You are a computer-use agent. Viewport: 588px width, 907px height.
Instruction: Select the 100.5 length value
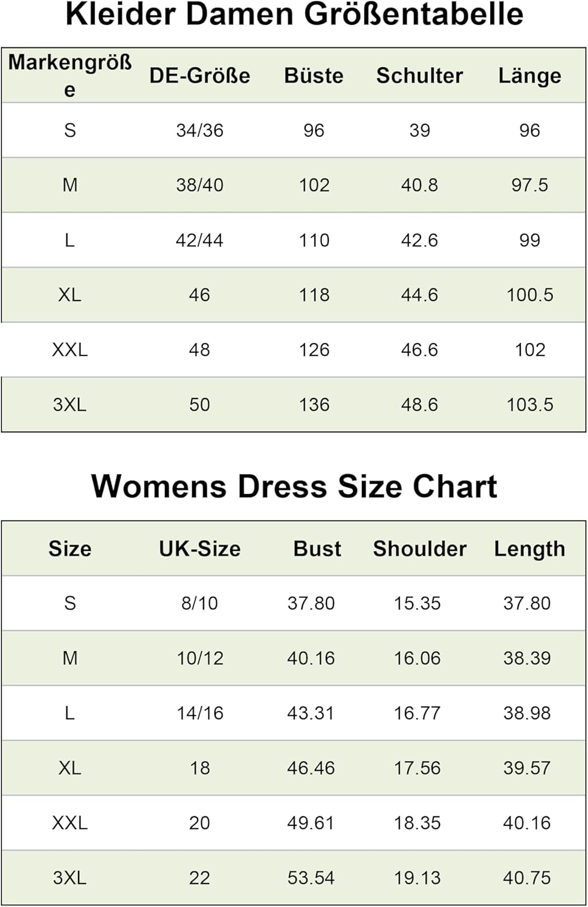[x=529, y=295]
